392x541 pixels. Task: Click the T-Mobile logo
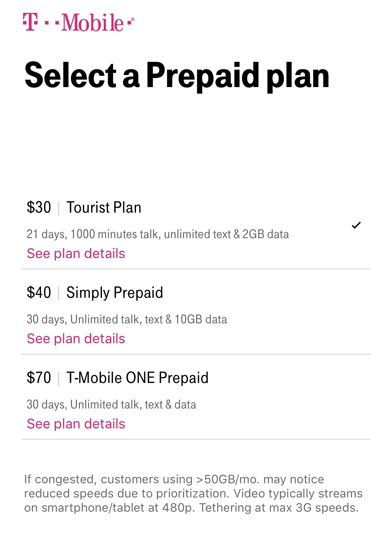78,22
